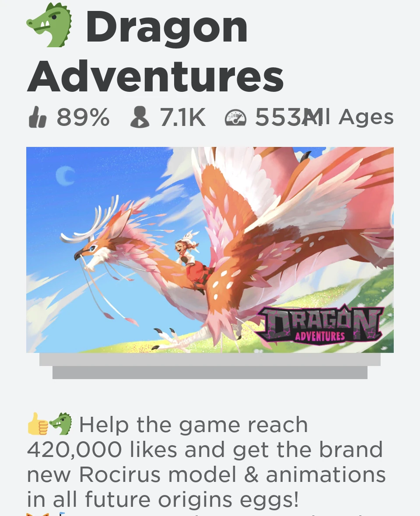Open the Dragon Adventures game title
The image size is (420, 516).
155,51
